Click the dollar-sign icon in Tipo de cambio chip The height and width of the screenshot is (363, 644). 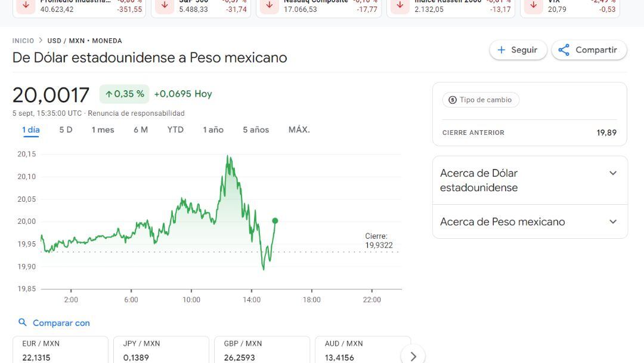[452, 100]
